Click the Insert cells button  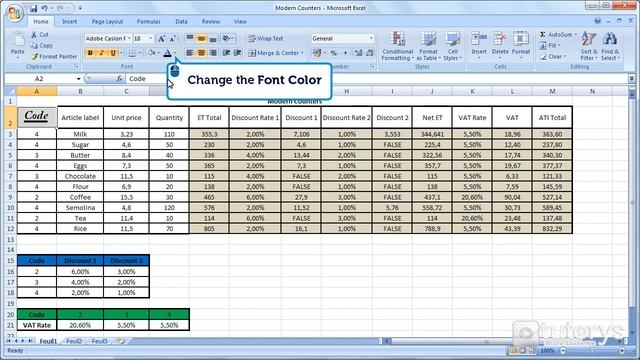(479, 46)
